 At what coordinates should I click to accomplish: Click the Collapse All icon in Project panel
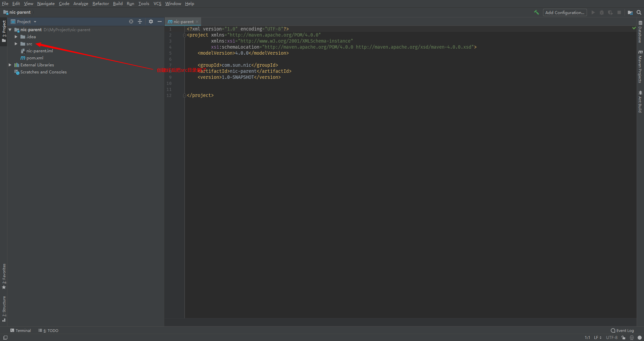click(x=140, y=21)
